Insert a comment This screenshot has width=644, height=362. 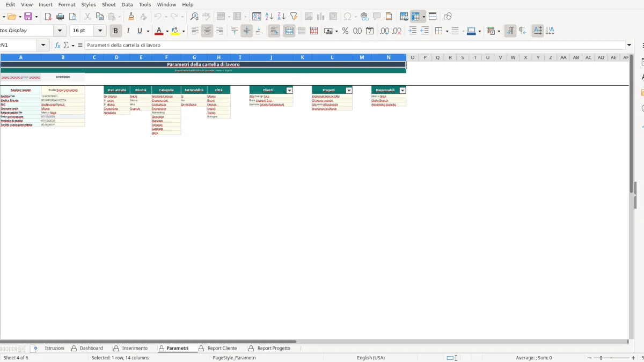[x=377, y=17]
